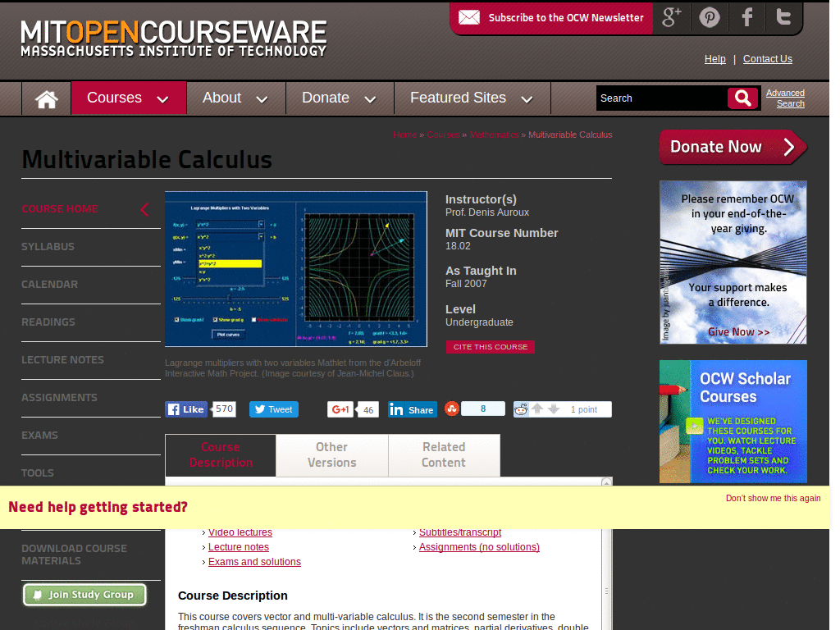
Task: Open the Related Content tab
Action: pos(444,455)
